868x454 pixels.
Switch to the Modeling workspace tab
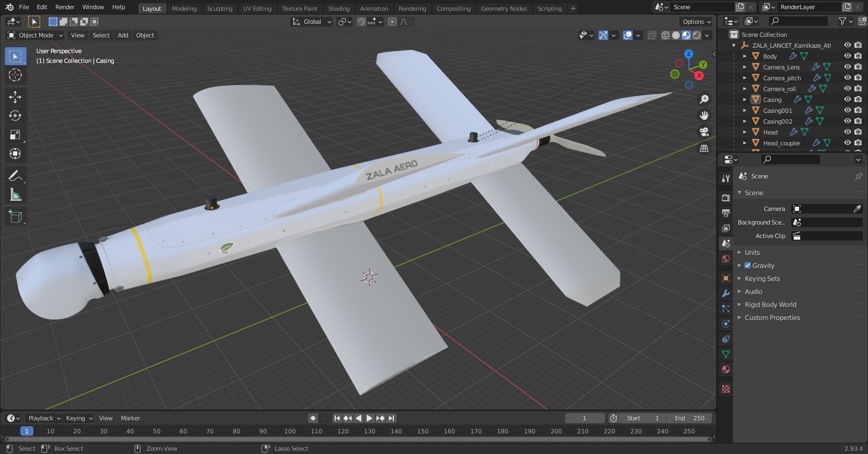coord(184,9)
